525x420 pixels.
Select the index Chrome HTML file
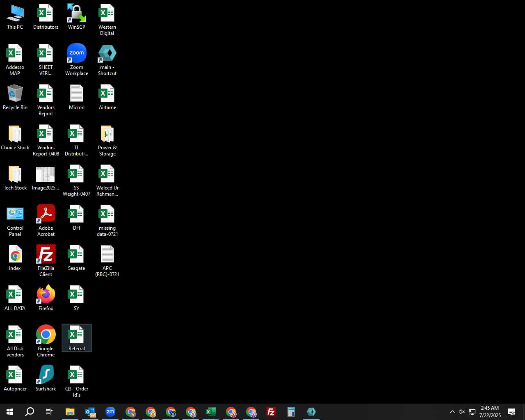tap(15, 258)
